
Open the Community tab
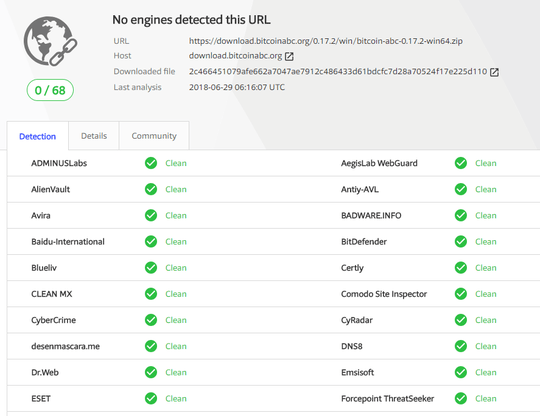coord(154,136)
